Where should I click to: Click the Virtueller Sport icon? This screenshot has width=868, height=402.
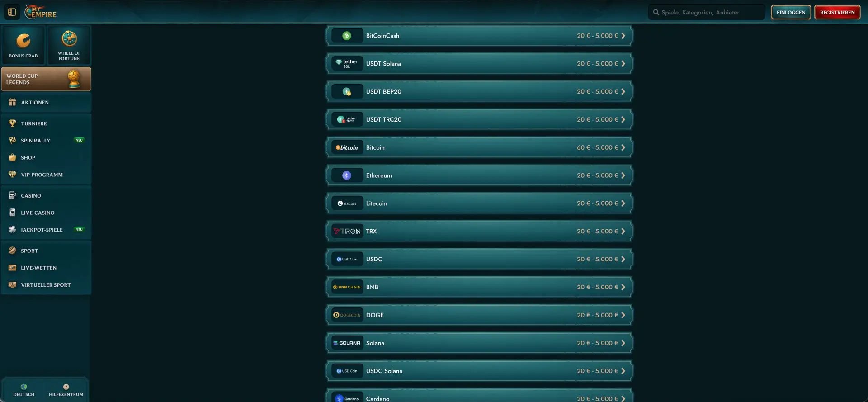pos(13,285)
